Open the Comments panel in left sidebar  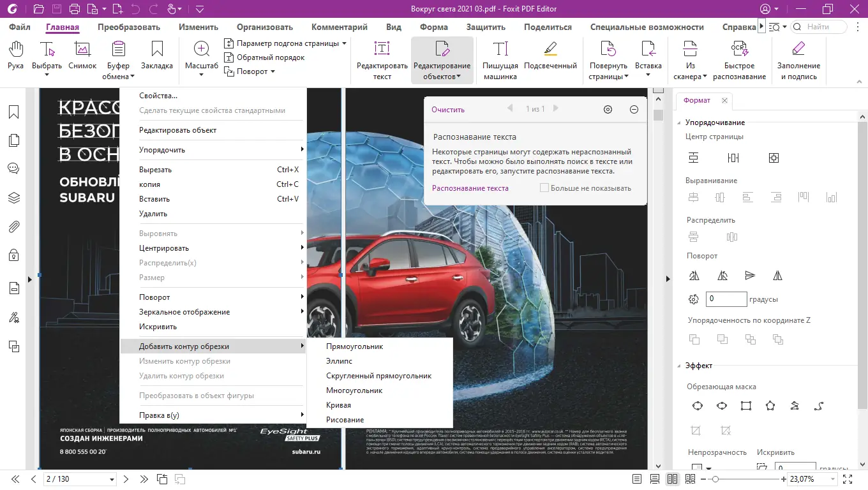coord(13,169)
